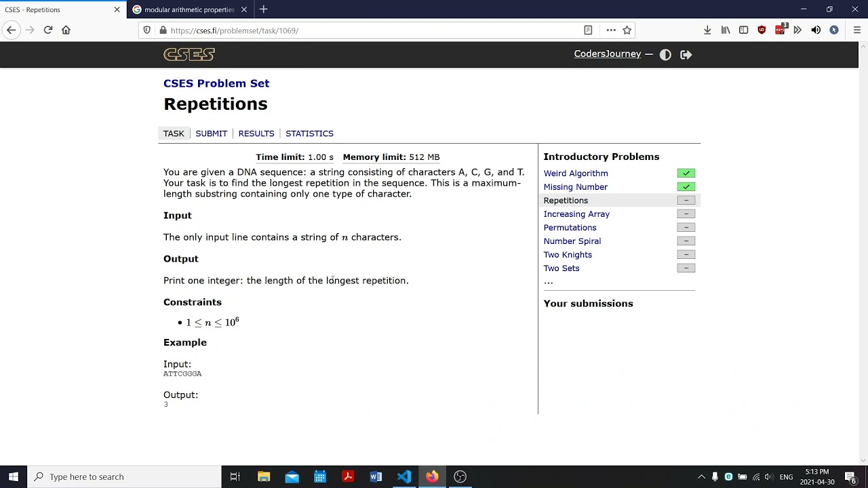Viewport: 868px width, 488px height.
Task: Click dash status icon for Repetitions
Action: (x=686, y=201)
